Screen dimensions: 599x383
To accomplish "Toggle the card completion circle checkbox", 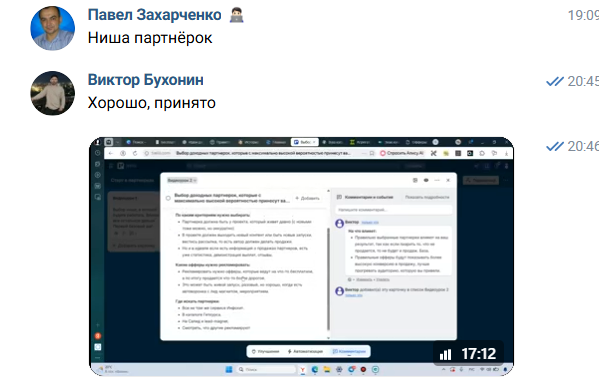I will coord(168,198).
